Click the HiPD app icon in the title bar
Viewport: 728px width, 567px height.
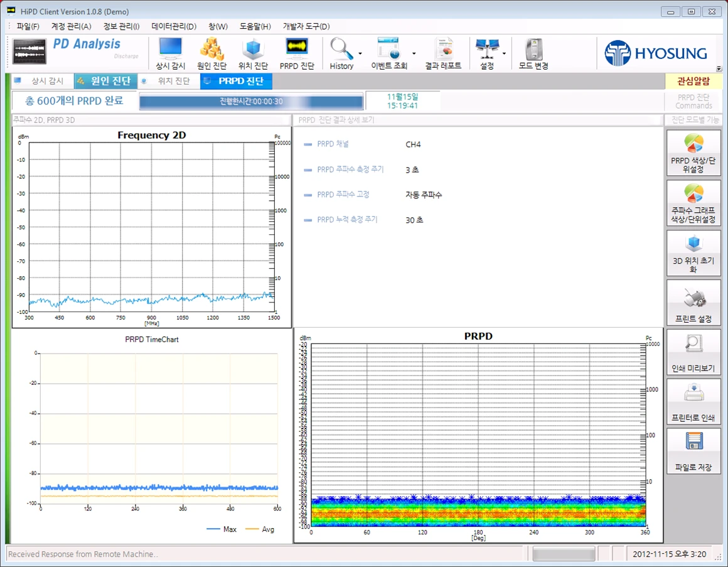(11, 11)
